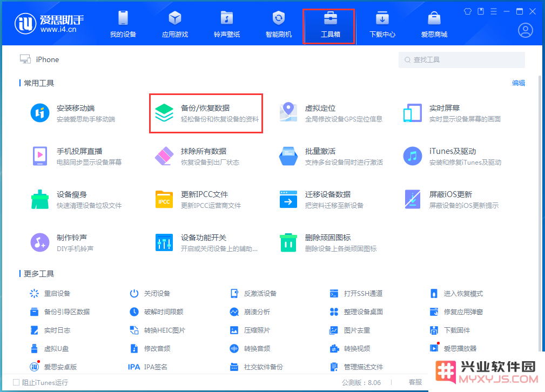Open 打开SSH通道
545x392 pixels.
pos(356,294)
